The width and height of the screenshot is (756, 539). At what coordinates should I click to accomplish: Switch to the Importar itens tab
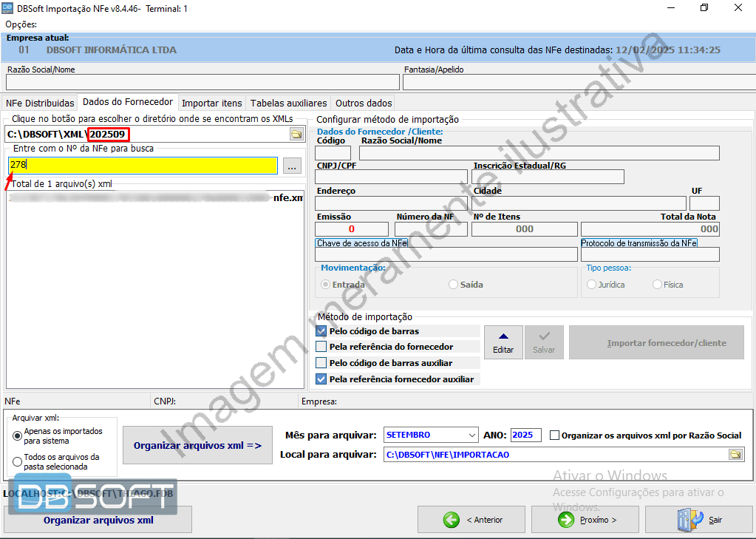[211, 103]
